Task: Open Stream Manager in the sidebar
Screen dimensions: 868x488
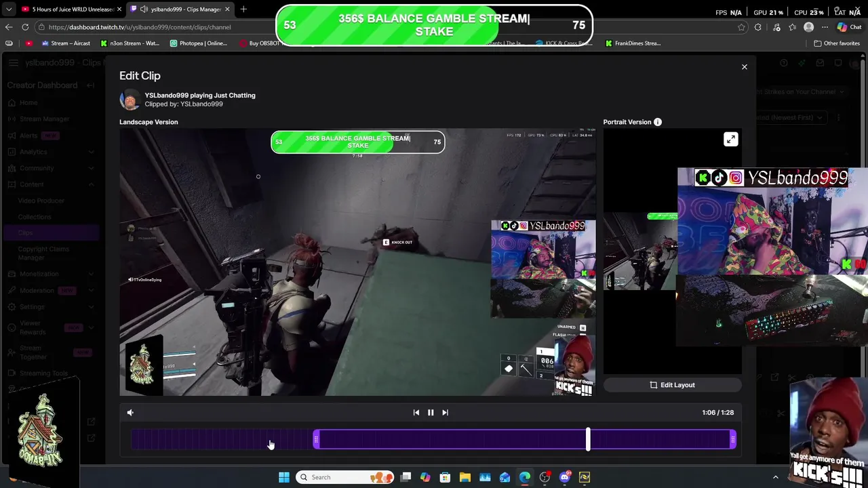Action: point(44,119)
